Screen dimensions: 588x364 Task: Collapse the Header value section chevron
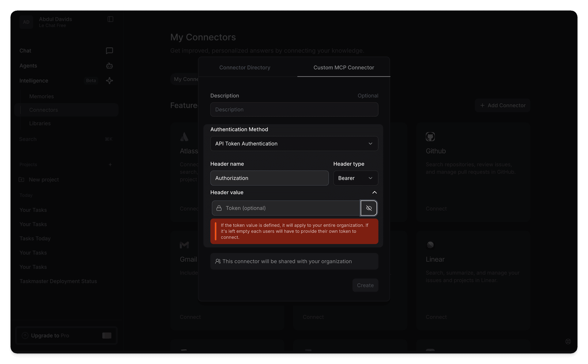tap(374, 193)
